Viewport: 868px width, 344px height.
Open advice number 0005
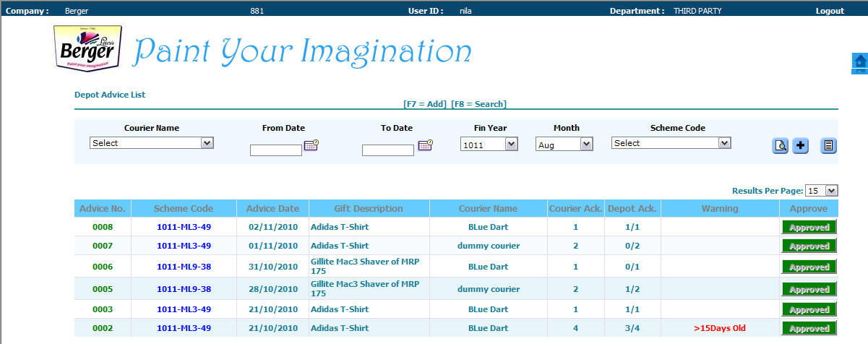(103, 289)
